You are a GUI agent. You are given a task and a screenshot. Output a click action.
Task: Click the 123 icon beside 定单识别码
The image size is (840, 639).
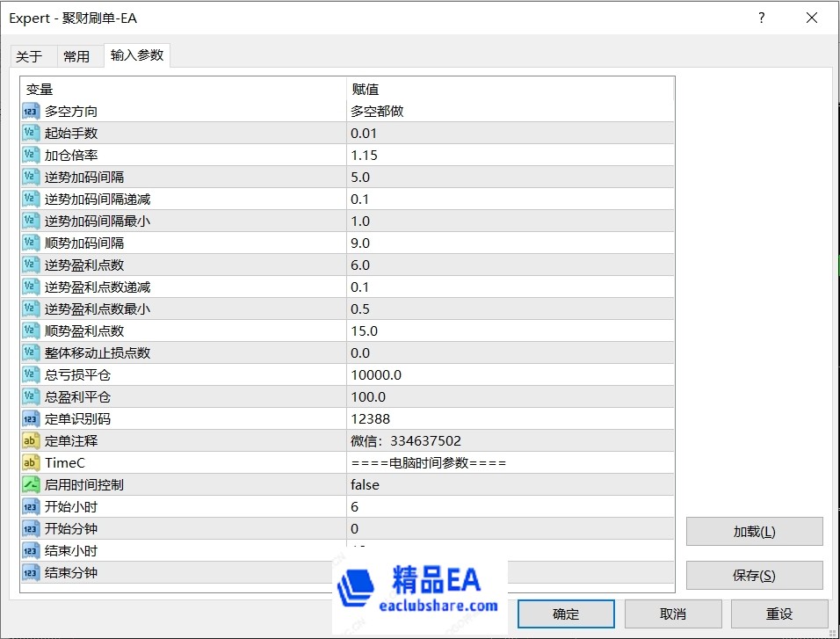pyautogui.click(x=31, y=418)
